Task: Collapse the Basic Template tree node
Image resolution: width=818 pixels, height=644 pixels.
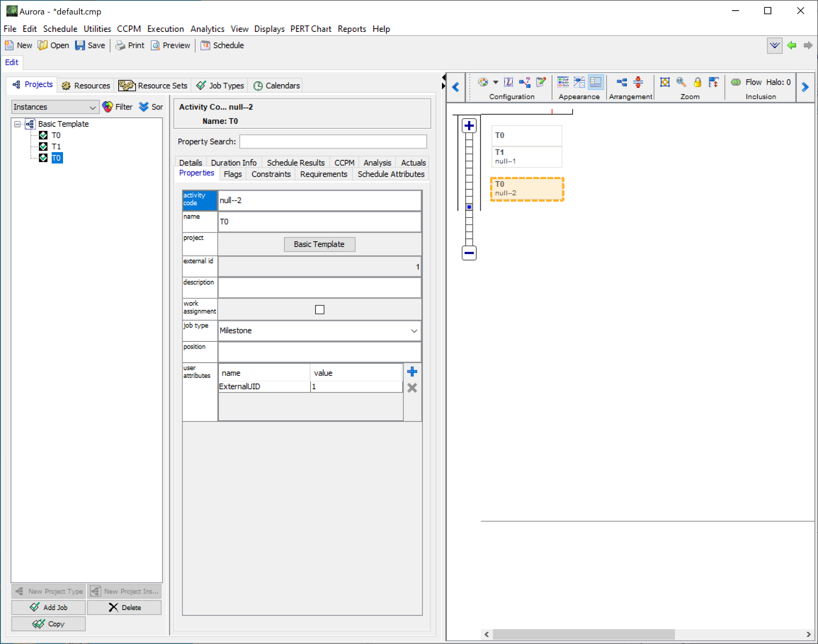Action: point(17,124)
